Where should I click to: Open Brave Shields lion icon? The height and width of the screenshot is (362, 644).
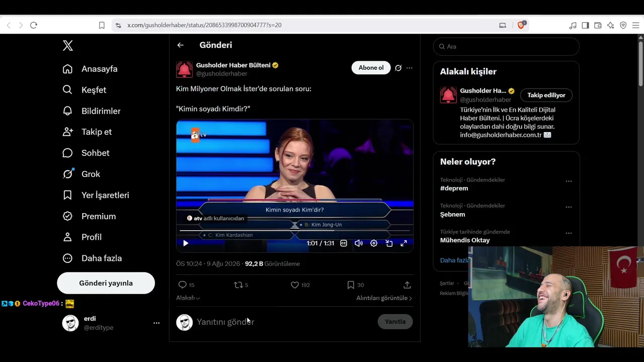(x=521, y=25)
